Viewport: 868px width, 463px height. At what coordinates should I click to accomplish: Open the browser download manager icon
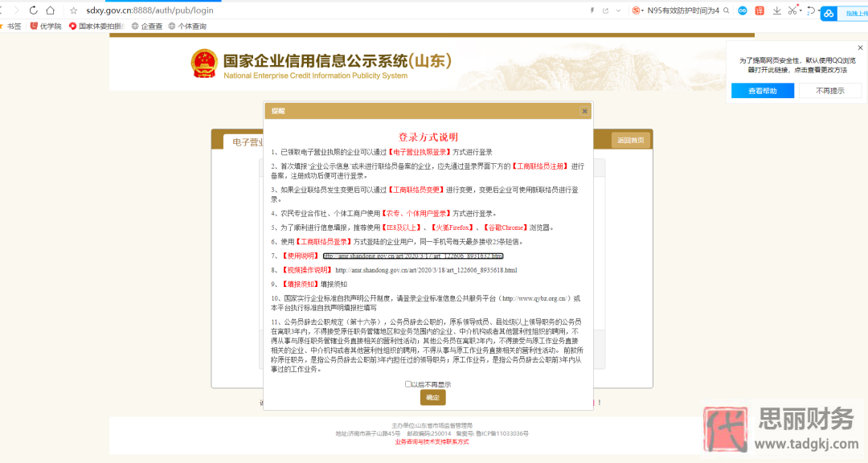[776, 10]
